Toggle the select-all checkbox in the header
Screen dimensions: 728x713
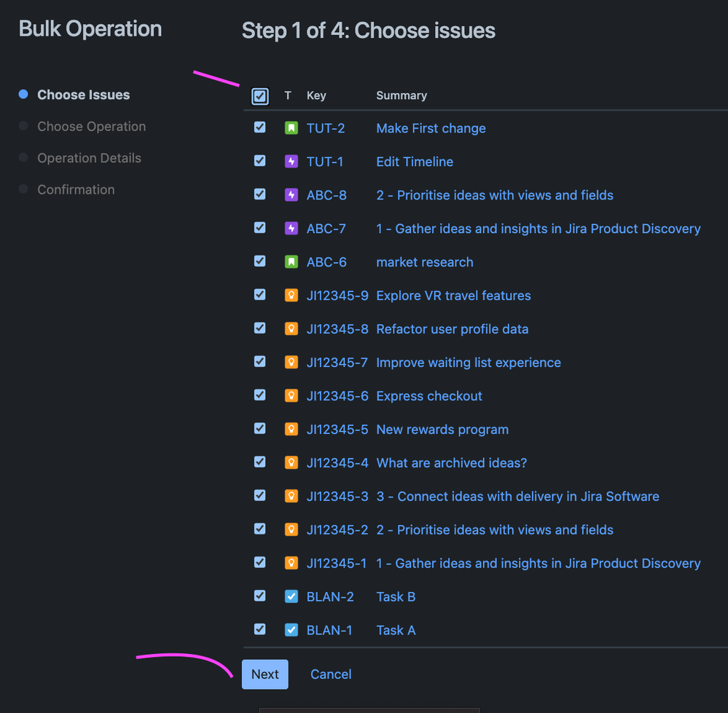coord(259,95)
